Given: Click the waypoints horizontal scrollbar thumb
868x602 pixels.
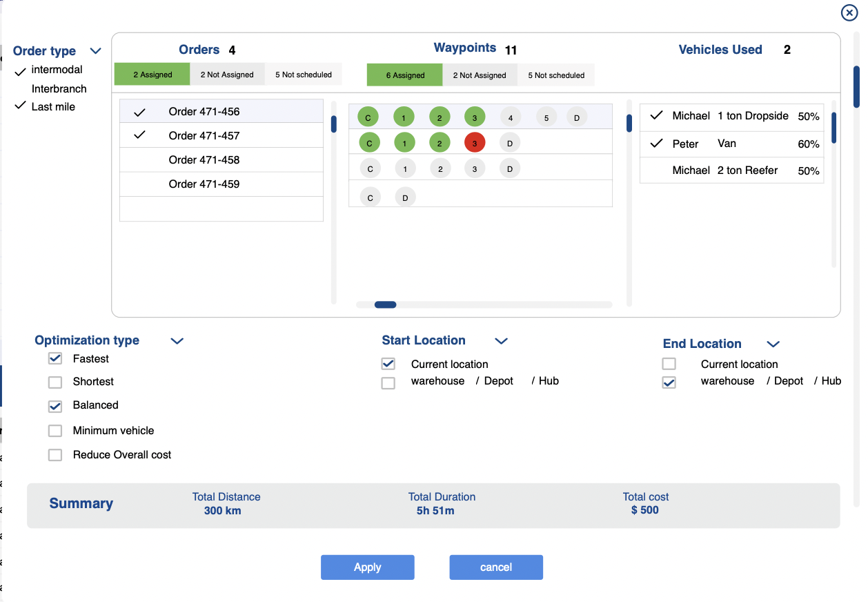Looking at the screenshot, I should click(385, 304).
